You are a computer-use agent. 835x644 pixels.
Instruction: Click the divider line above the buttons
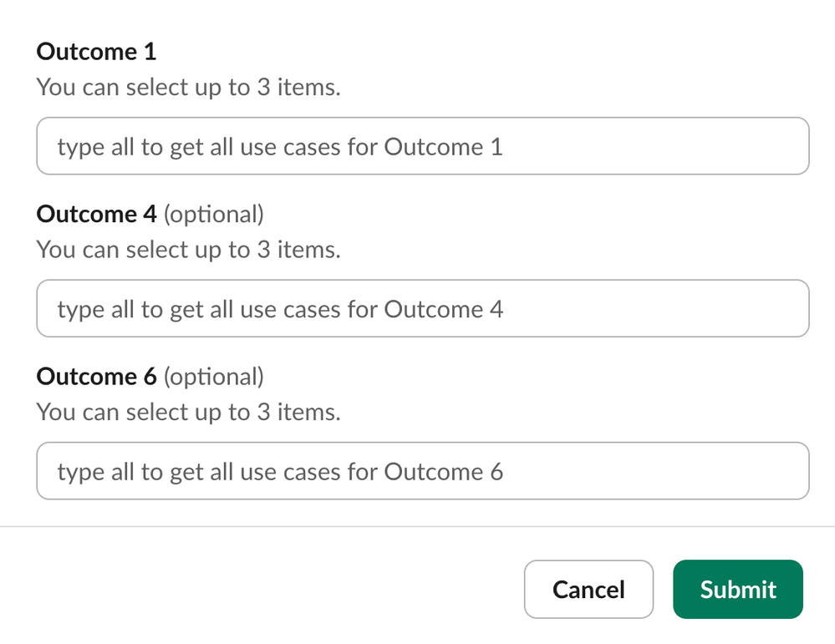(x=417, y=527)
